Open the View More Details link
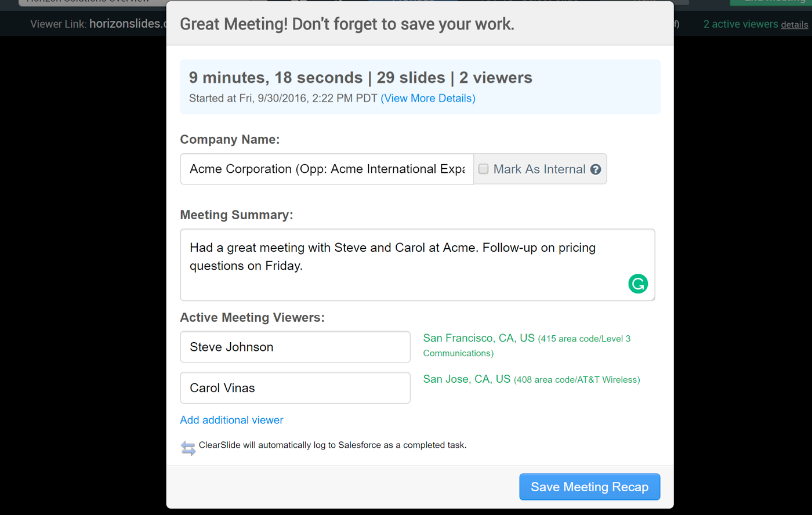Image resolution: width=812 pixels, height=515 pixels. coord(428,98)
